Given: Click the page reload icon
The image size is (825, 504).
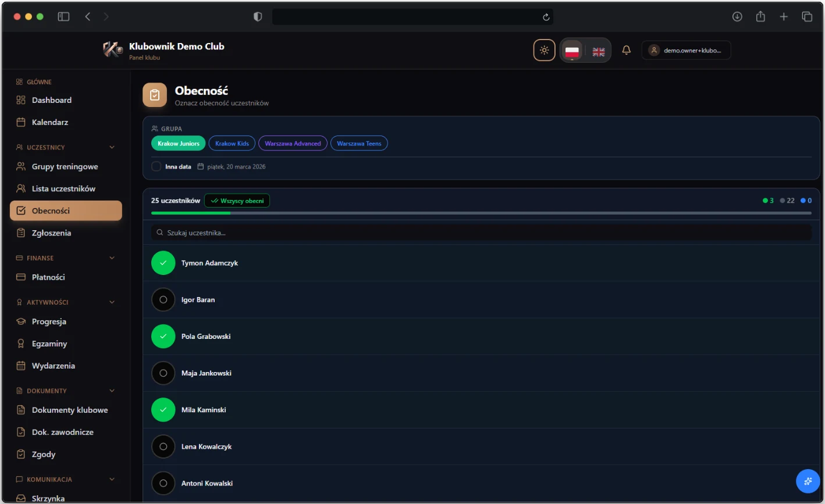Looking at the screenshot, I should pyautogui.click(x=546, y=17).
